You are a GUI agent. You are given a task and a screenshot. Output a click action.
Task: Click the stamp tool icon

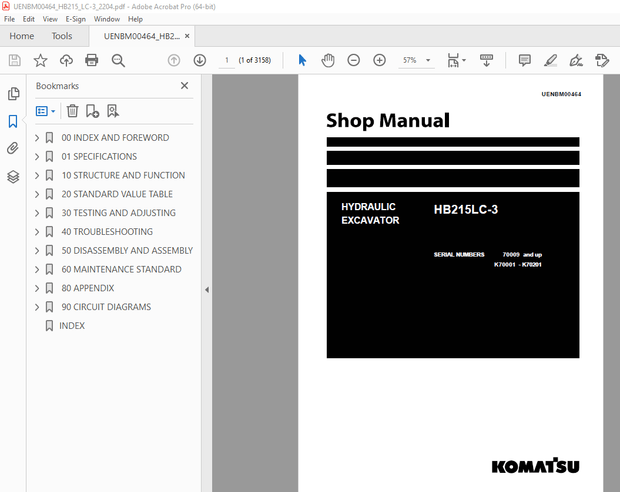coord(602,60)
